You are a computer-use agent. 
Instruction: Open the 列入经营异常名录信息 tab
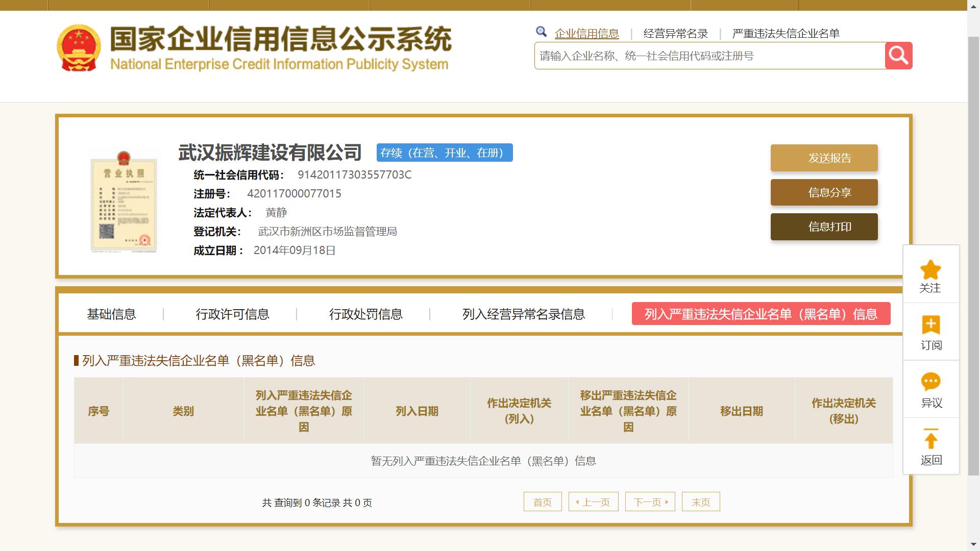tap(523, 314)
